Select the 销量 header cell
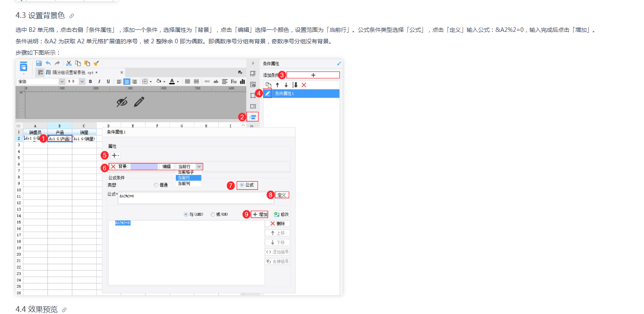 84,132
